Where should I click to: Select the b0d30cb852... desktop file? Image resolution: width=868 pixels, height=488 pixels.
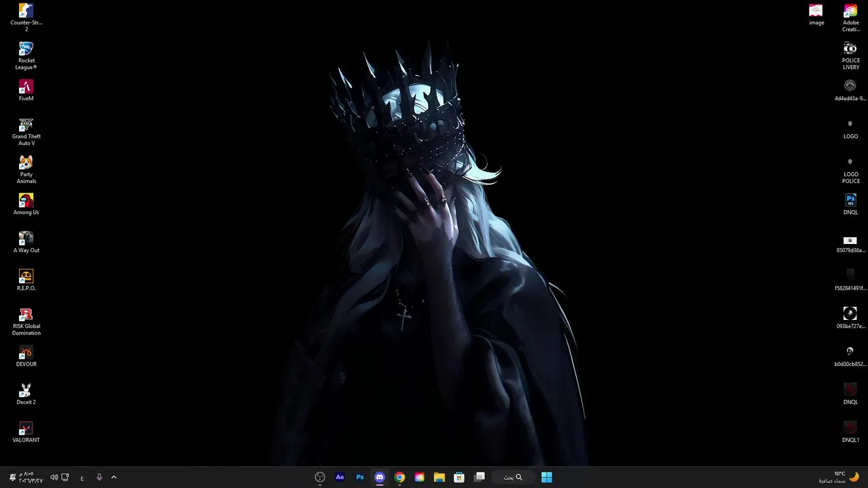click(850, 357)
